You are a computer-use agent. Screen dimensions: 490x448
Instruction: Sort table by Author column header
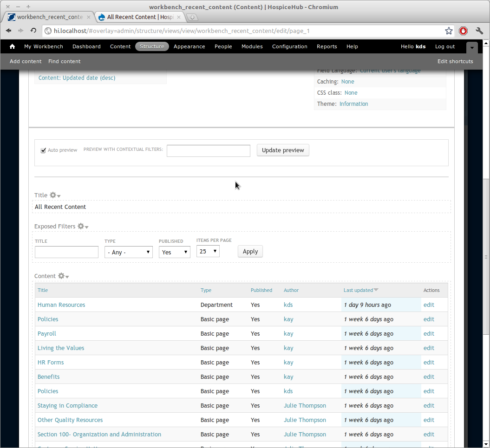(x=291, y=290)
